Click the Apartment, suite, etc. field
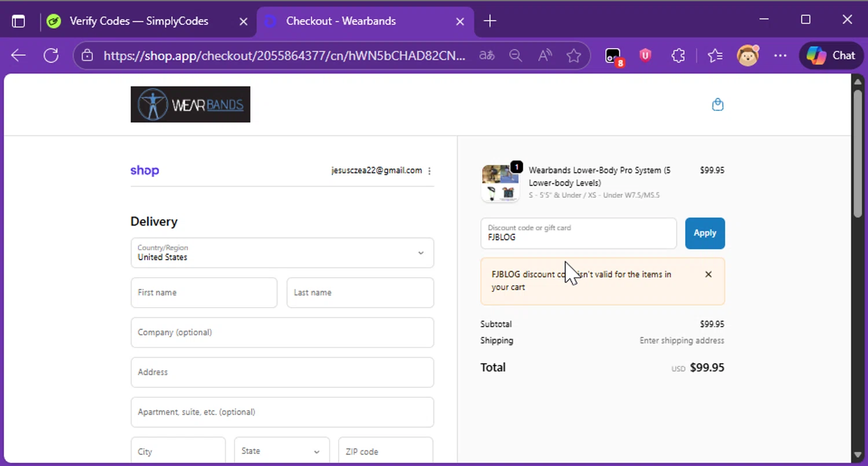This screenshot has width=868, height=466. (x=282, y=412)
